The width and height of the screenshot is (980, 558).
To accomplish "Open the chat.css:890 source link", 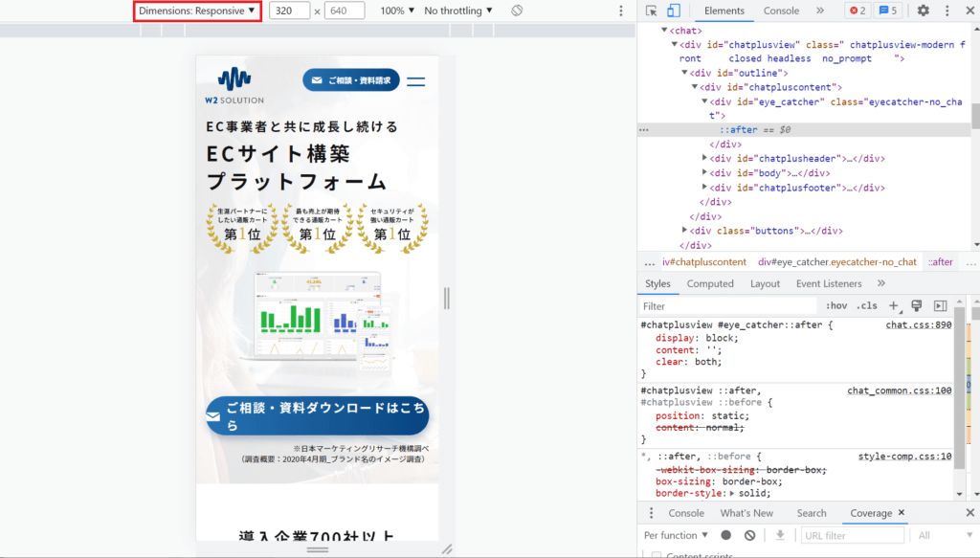I will coord(918,324).
